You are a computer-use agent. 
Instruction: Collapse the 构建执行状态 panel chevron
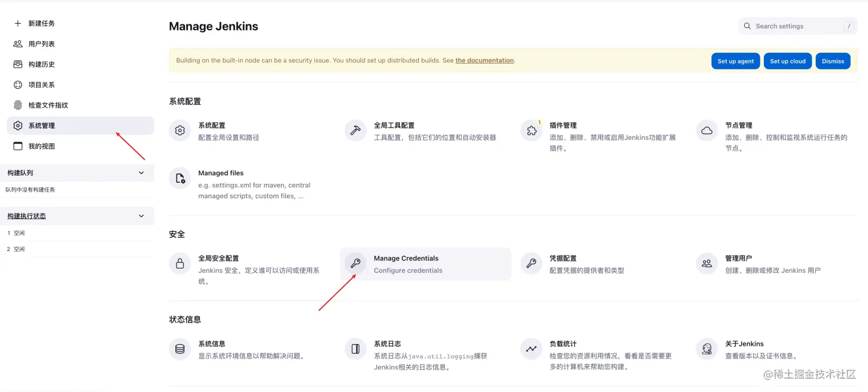tap(142, 216)
